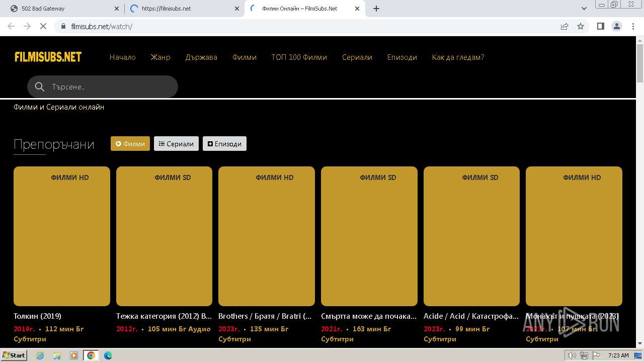Bookmark this page with star icon

(x=581, y=26)
